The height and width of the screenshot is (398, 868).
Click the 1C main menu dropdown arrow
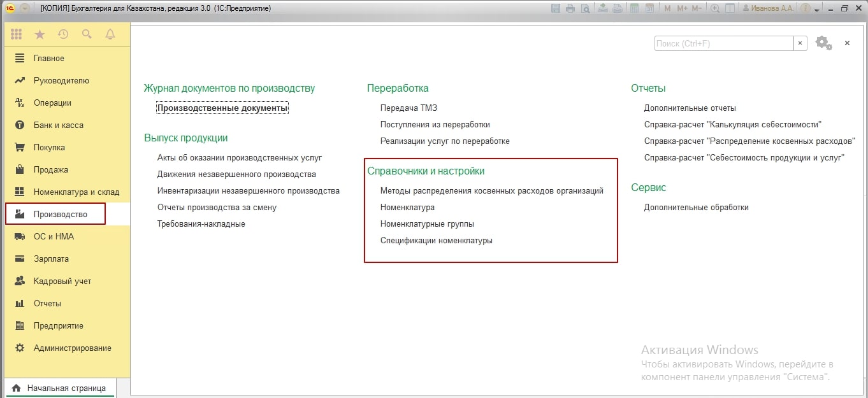click(x=25, y=8)
